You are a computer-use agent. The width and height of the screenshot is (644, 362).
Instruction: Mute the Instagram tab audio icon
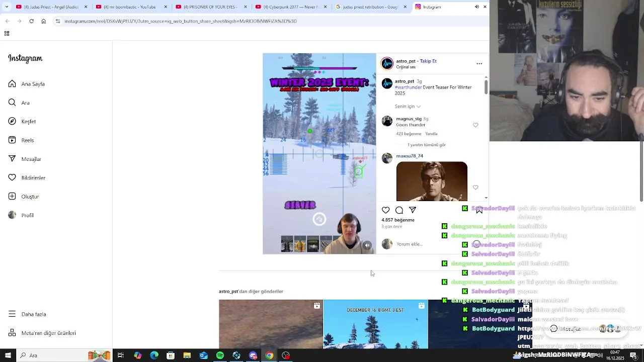[x=476, y=7]
